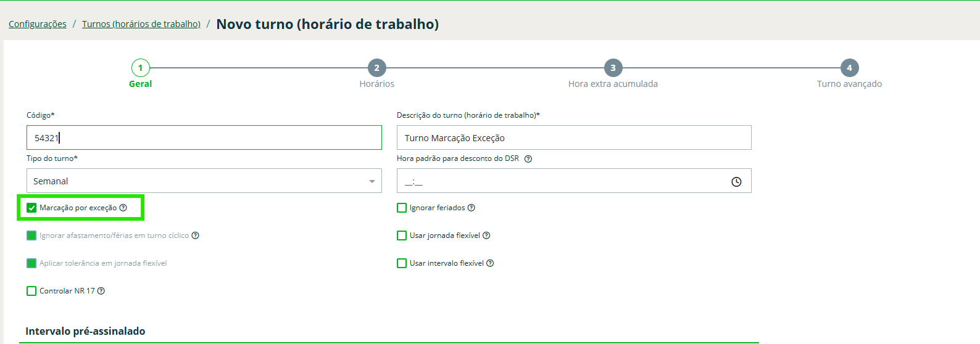The image size is (980, 344).
Task: Uncheck Marcação por exceção checkbox
Action: coord(31,208)
